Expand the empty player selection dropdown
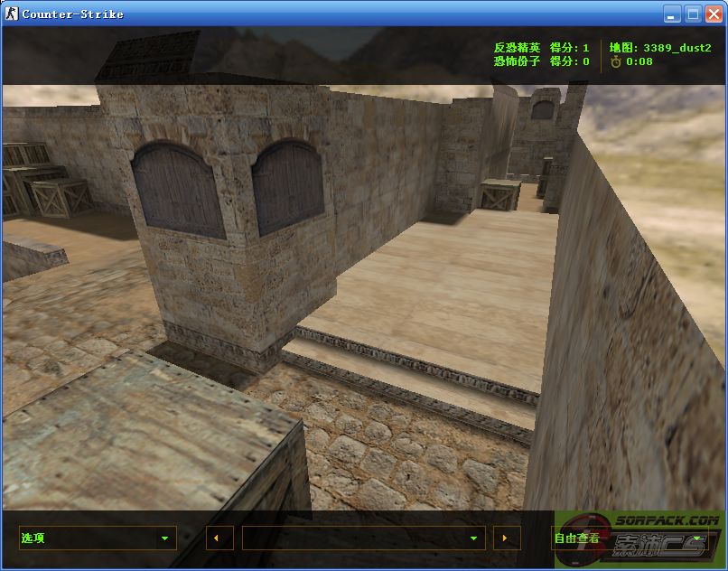Viewport: 728px width, 571px height. click(363, 538)
